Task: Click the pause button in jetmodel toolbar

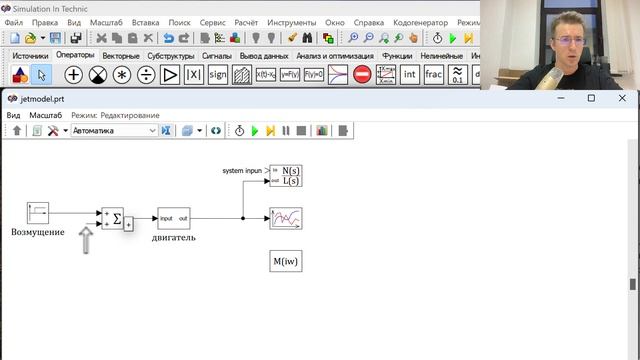Action: click(286, 131)
